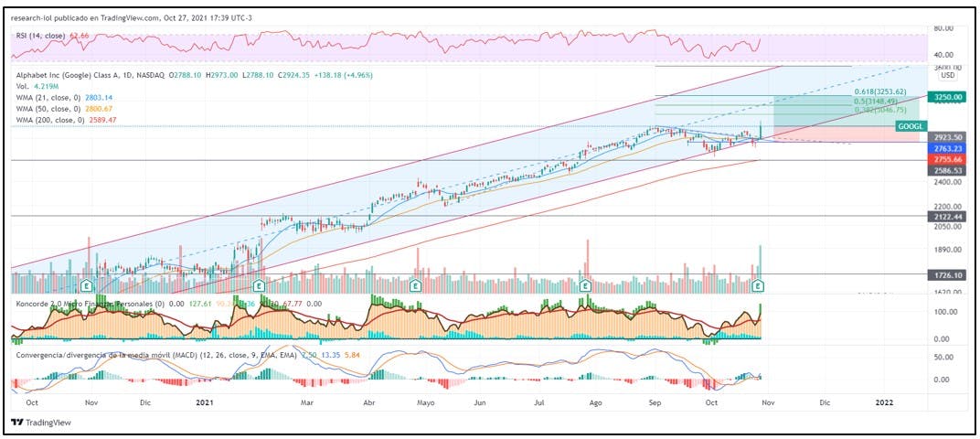Click the 2122.44 horizontal level label
Image resolution: width=980 pixels, height=439 pixels.
[948, 217]
